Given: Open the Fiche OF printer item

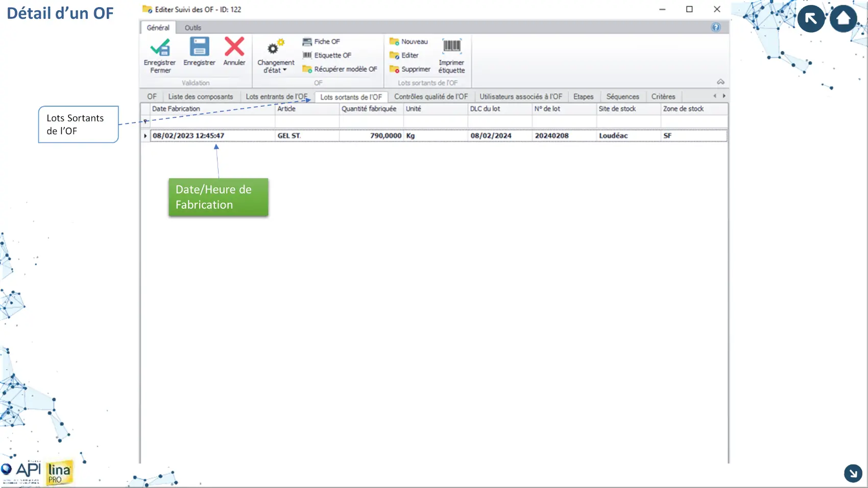Looking at the screenshot, I should (321, 42).
